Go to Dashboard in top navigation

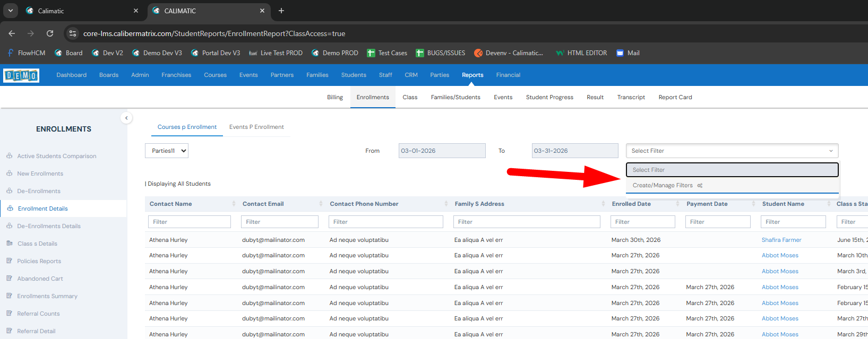point(72,75)
